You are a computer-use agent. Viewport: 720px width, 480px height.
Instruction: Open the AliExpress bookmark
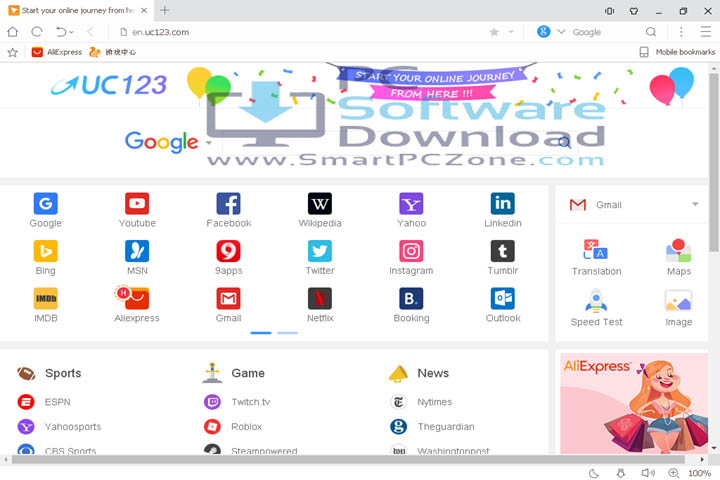(56, 52)
